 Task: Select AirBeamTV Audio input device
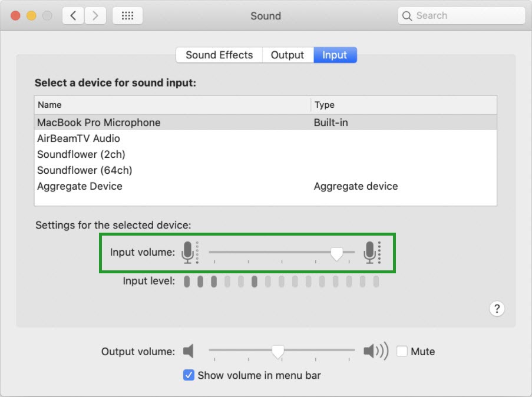(x=265, y=138)
